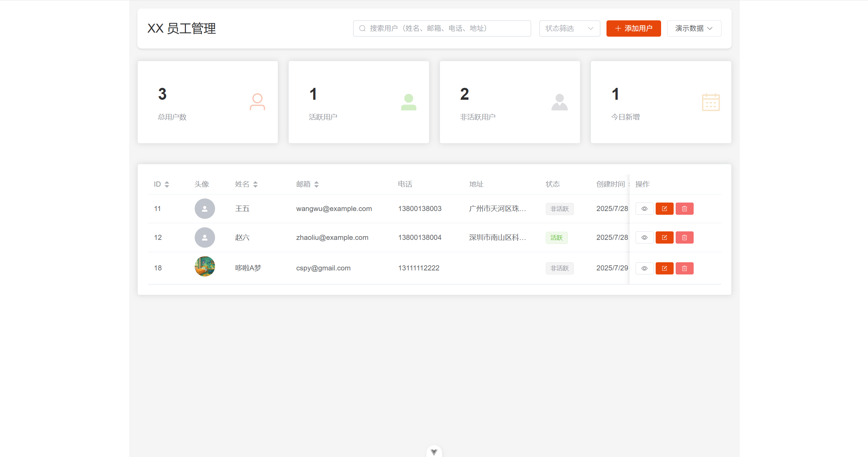Click the 活跃 status badge for 赵六
This screenshot has width=868, height=457.
[x=556, y=237]
